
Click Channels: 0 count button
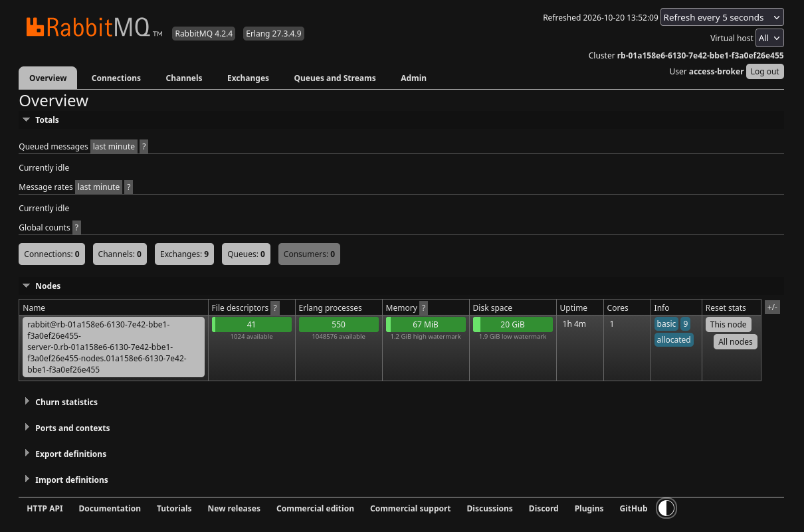[120, 254]
